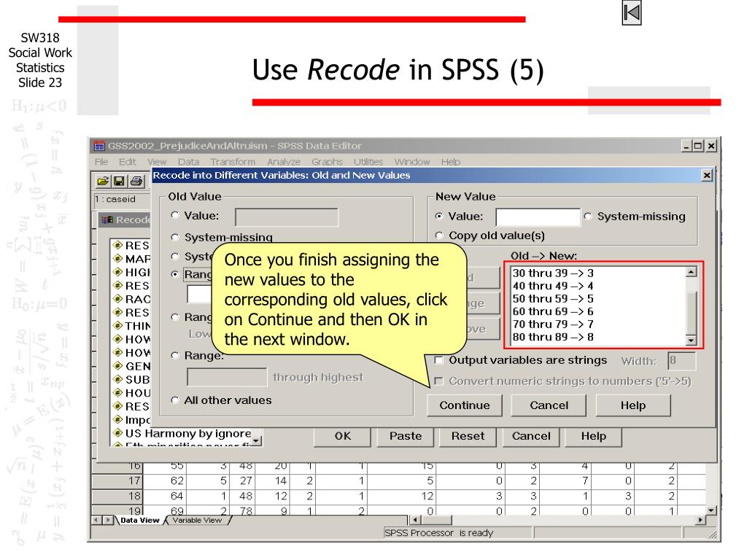Select the 'All other values' radio button
747x560 pixels.
click(x=175, y=400)
